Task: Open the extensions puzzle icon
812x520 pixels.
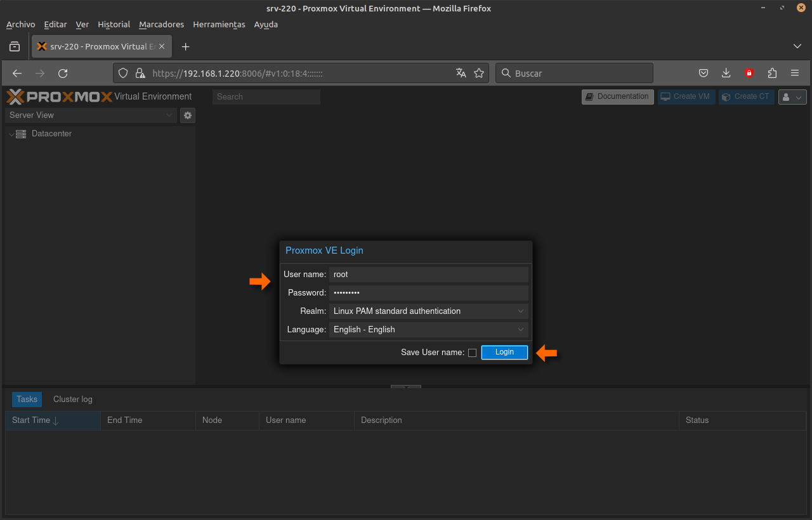Action: pos(772,73)
